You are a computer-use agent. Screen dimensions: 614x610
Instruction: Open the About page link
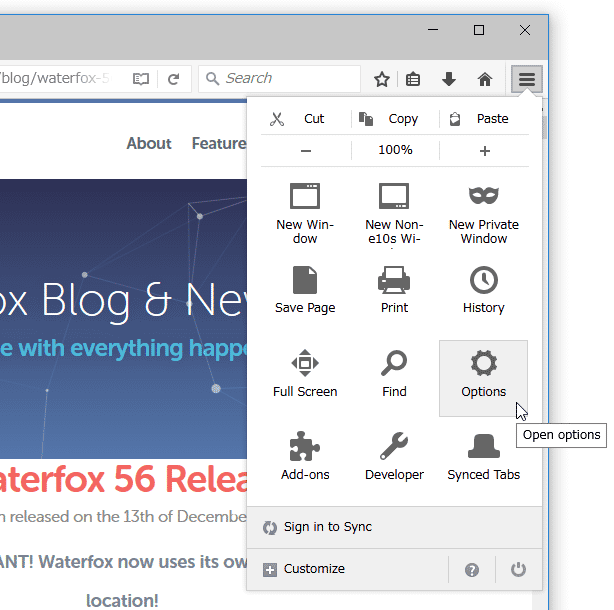click(149, 143)
